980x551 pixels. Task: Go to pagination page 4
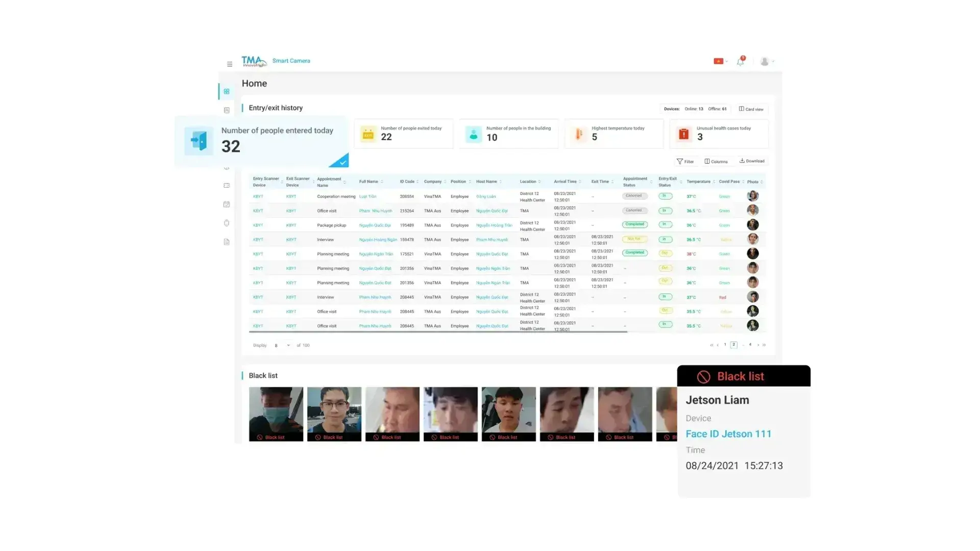coord(750,345)
